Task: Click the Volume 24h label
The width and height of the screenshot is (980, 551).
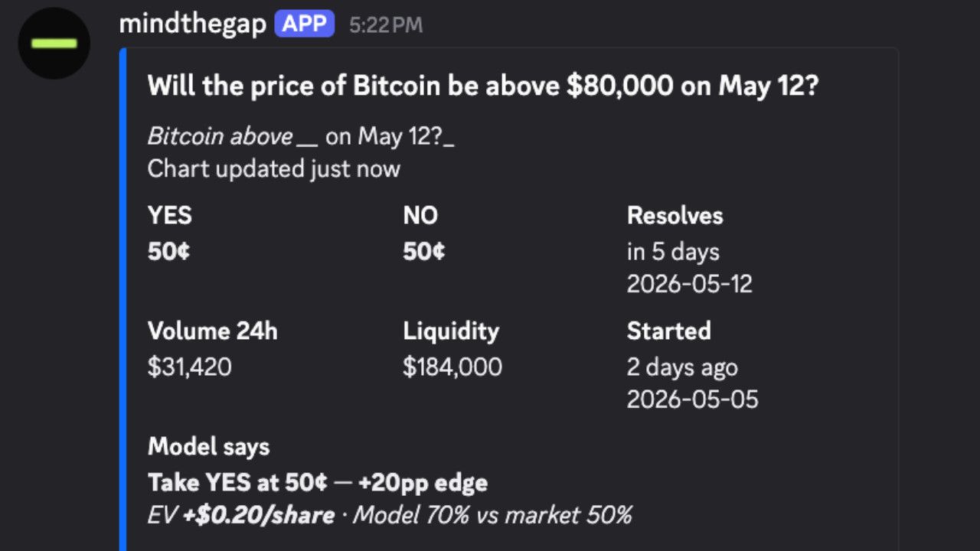Action: pos(213,331)
